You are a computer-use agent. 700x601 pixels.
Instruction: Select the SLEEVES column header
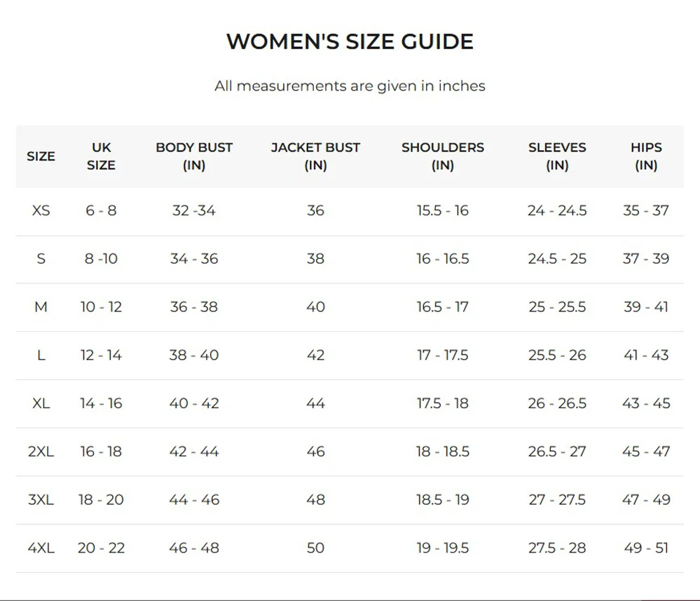pos(557,156)
